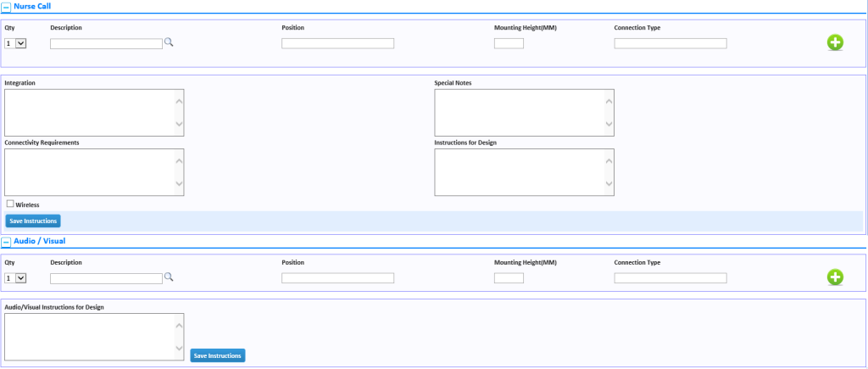
Task: Open Qty dropdown in Nurse Call row
Action: coord(16,43)
